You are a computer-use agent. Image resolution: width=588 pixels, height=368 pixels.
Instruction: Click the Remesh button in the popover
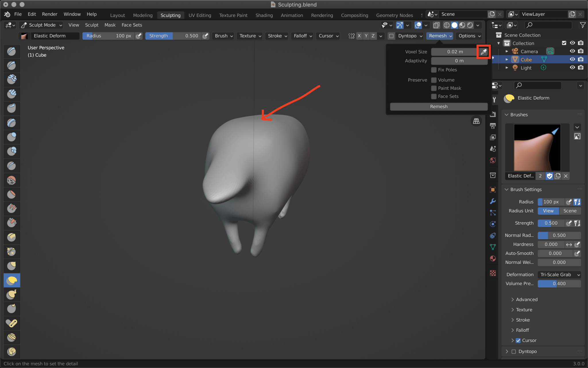(x=438, y=106)
